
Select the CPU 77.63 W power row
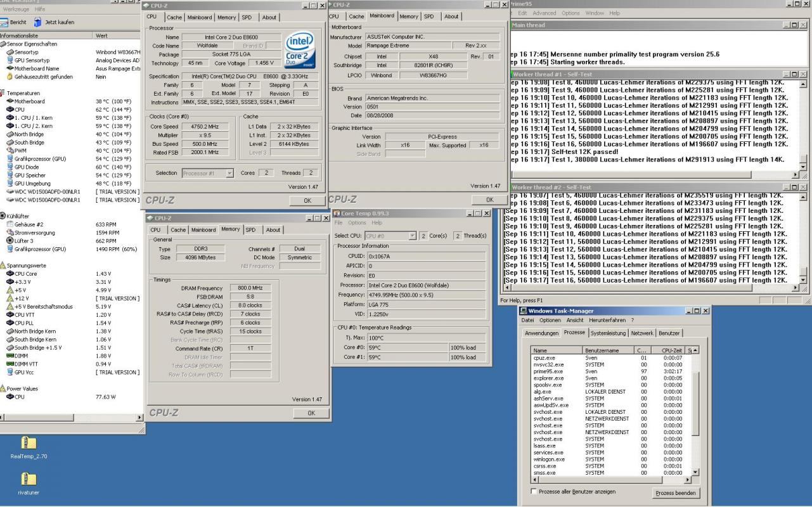click(x=70, y=397)
